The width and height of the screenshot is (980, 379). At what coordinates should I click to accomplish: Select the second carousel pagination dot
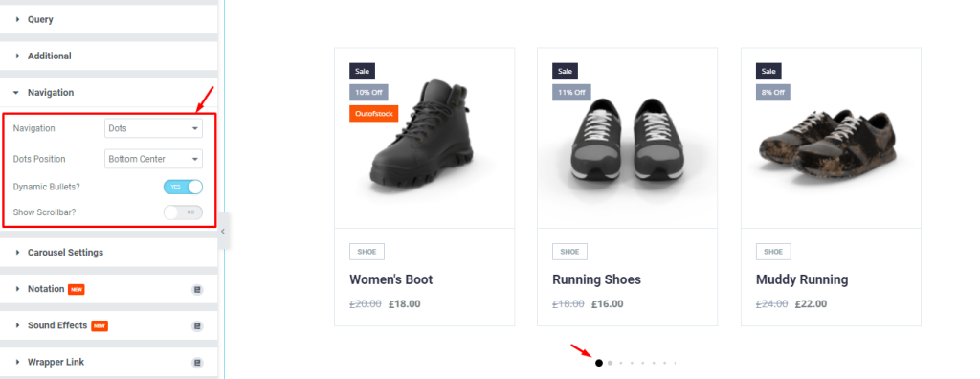[x=610, y=363]
